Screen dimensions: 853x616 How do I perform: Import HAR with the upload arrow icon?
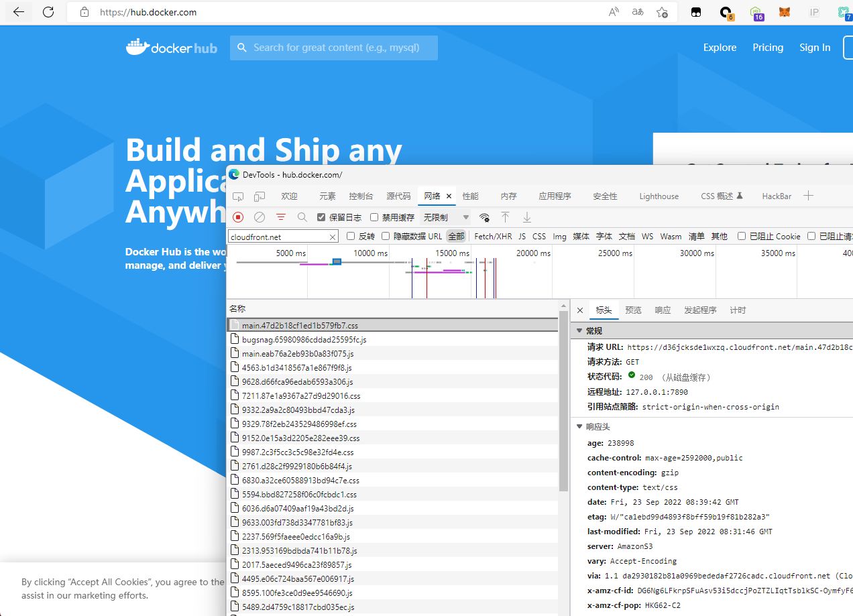point(505,217)
